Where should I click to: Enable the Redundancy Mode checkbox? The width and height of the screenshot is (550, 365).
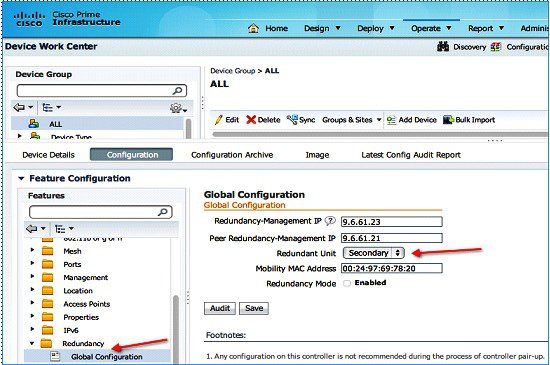click(347, 283)
